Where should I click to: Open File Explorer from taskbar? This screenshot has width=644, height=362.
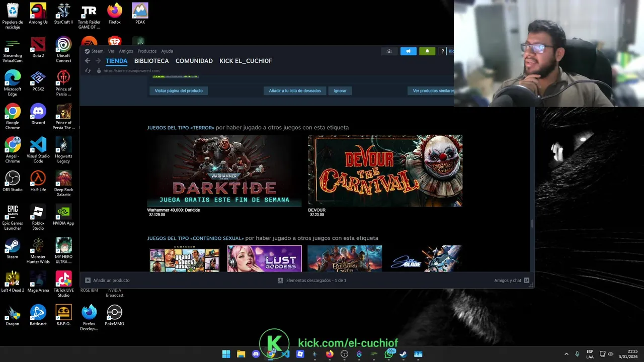click(241, 354)
